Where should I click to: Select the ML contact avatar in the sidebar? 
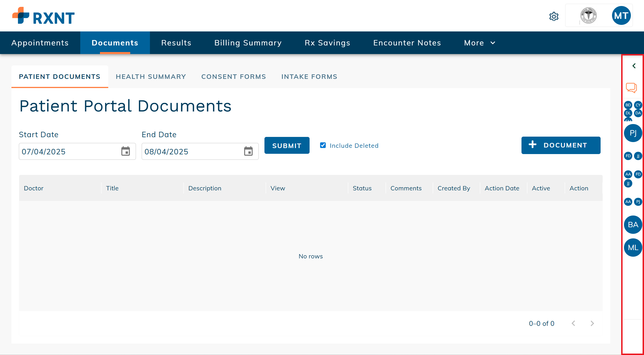pyautogui.click(x=633, y=248)
